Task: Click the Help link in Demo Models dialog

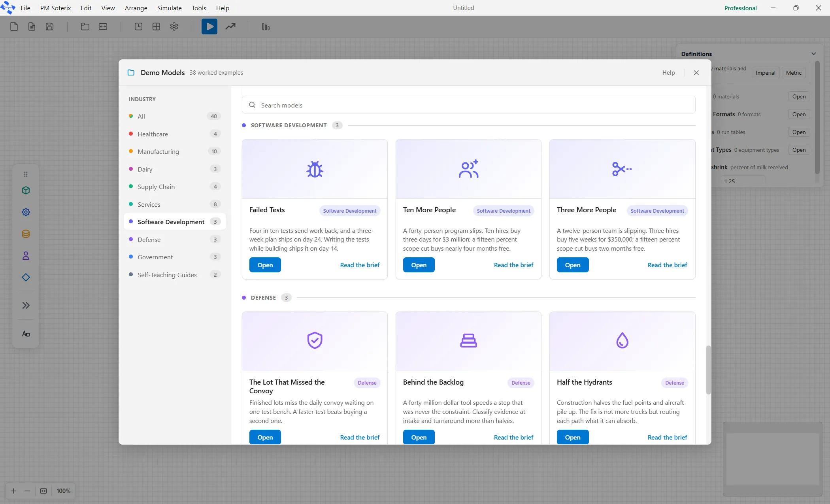Action: pos(668,73)
